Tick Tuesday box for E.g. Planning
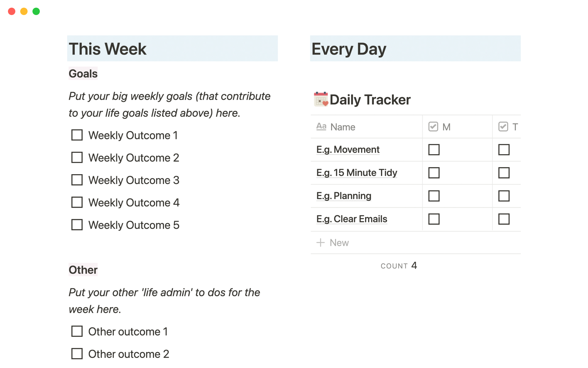Screen dimensions: 588x368 click(x=504, y=196)
